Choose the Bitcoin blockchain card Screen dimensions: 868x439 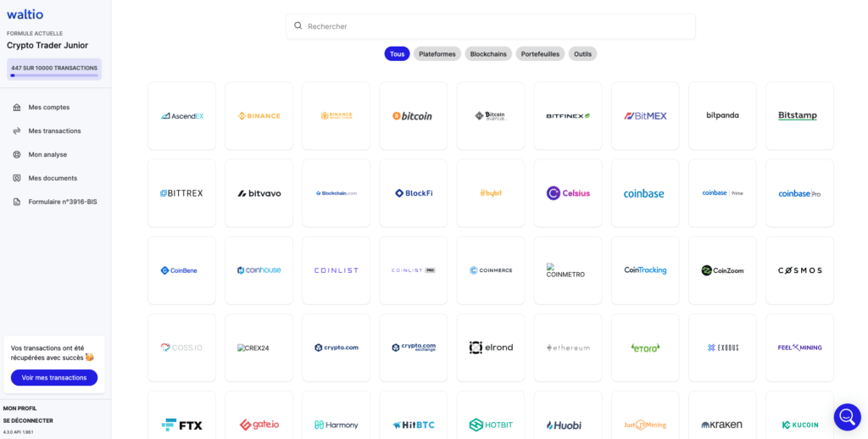[x=413, y=116]
